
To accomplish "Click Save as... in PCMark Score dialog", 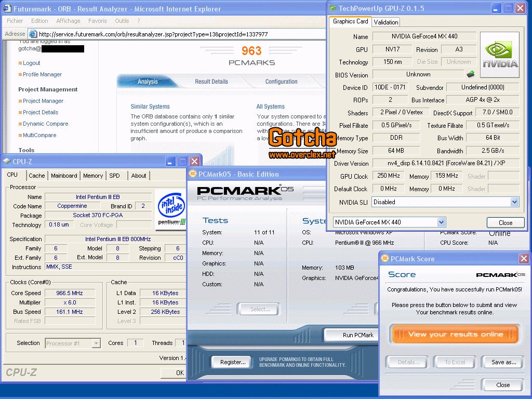I will tap(503, 362).
